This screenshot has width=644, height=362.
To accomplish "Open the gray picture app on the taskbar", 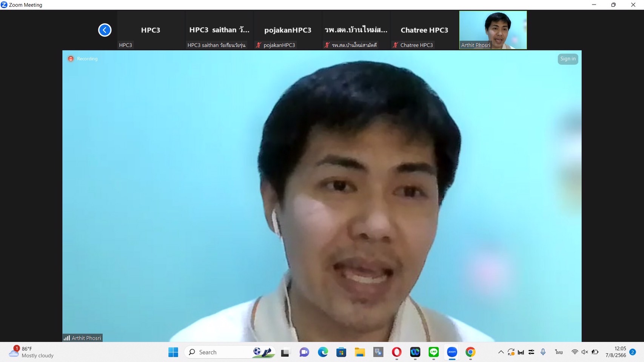I will click(378, 352).
